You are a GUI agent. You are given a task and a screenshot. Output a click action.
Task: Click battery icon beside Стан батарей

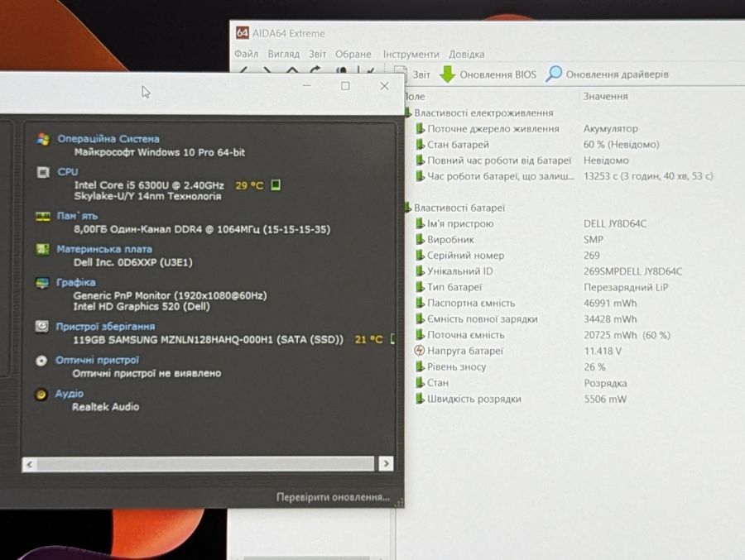click(x=420, y=145)
